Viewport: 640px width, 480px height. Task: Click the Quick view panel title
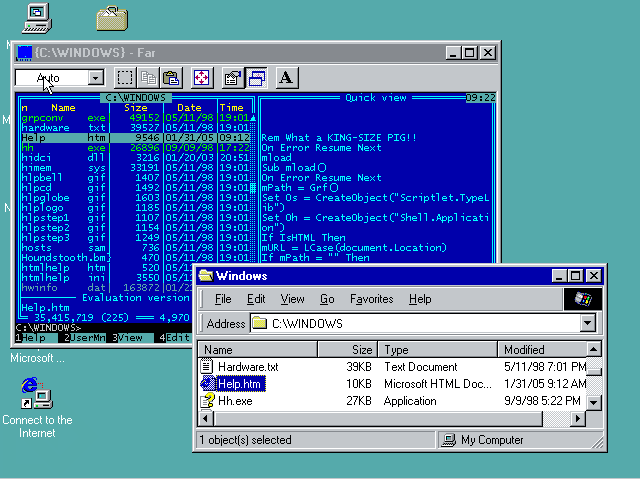[x=376, y=98]
